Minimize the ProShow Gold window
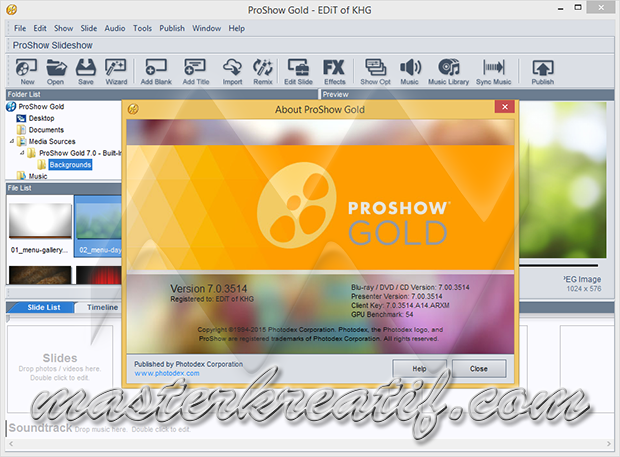This screenshot has height=457, width=620. (x=561, y=8)
